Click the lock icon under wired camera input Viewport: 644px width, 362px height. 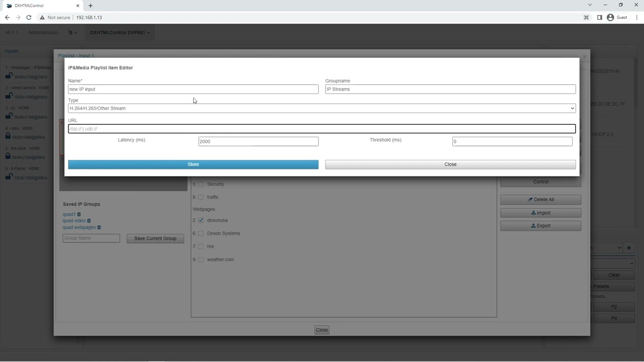click(x=9, y=96)
